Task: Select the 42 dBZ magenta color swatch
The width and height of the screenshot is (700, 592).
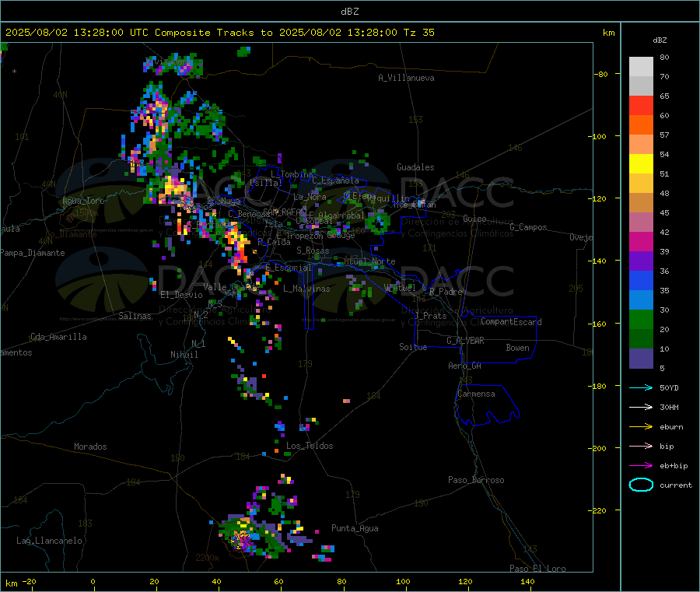Action: click(641, 241)
